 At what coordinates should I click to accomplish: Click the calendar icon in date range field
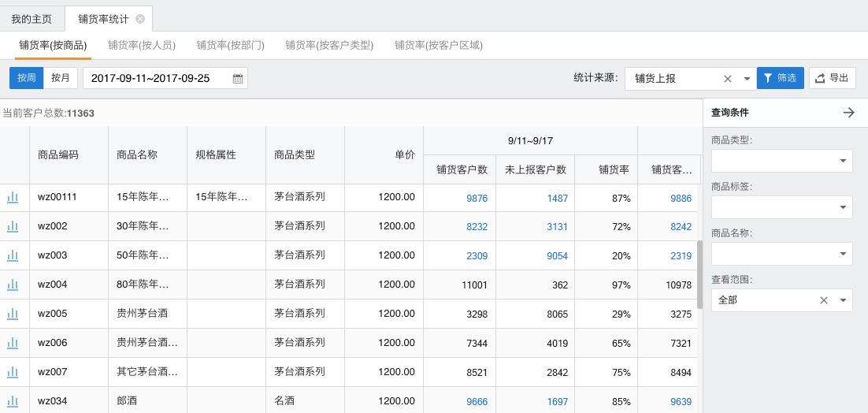(x=238, y=79)
